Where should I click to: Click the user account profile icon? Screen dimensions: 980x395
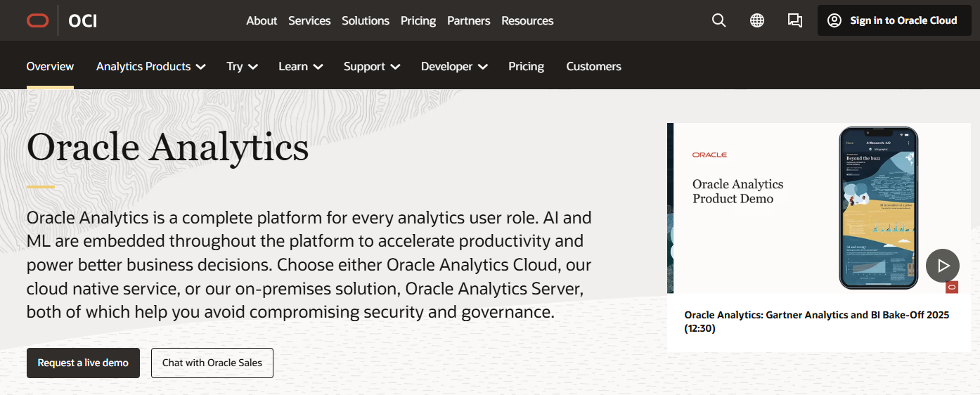tap(834, 20)
